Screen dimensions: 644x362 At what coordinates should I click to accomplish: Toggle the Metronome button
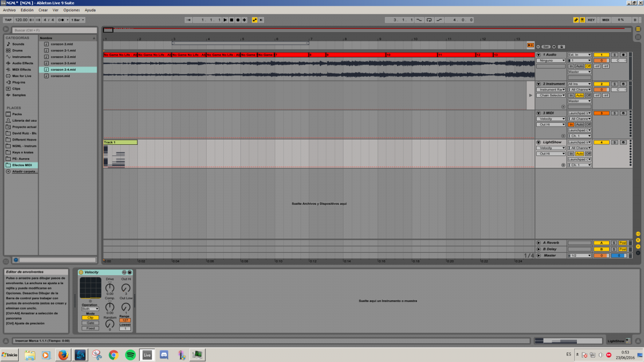coord(61,20)
